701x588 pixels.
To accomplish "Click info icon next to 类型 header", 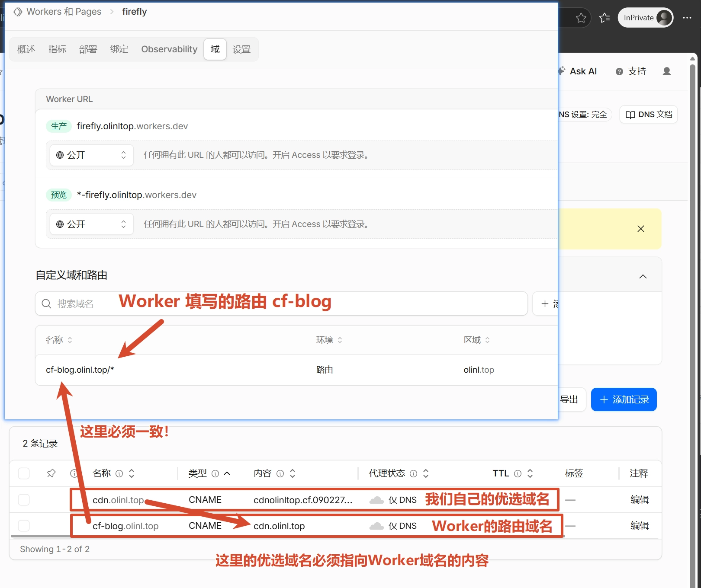I will pyautogui.click(x=215, y=474).
